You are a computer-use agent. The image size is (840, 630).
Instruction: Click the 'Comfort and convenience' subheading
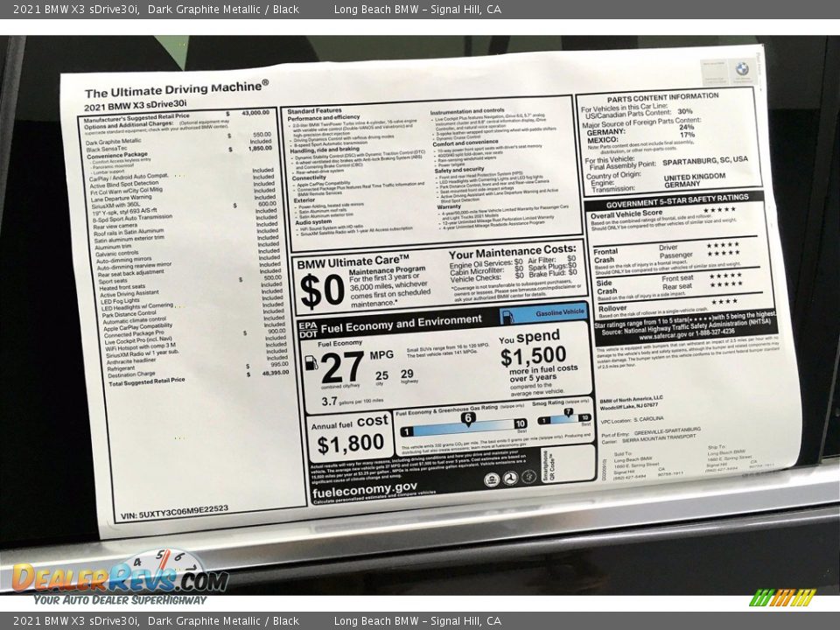(x=465, y=143)
